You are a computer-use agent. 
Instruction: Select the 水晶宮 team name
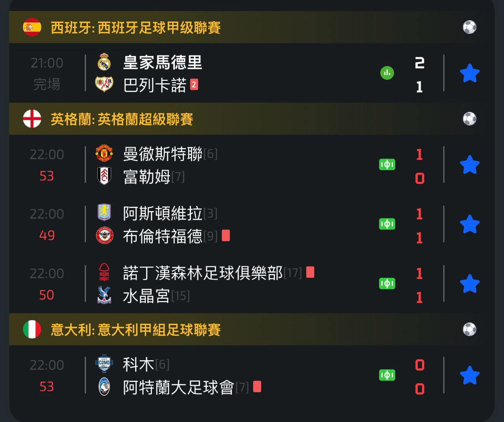pyautogui.click(x=146, y=296)
